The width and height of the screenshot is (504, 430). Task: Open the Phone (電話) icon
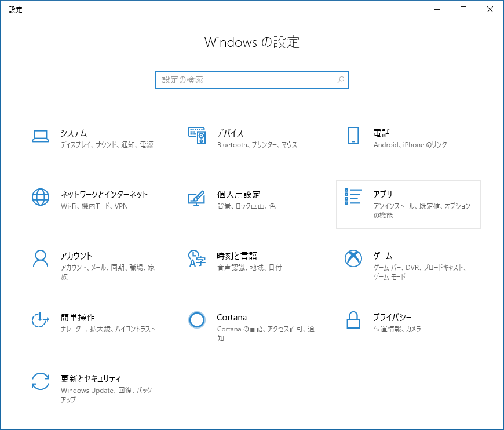(x=353, y=136)
